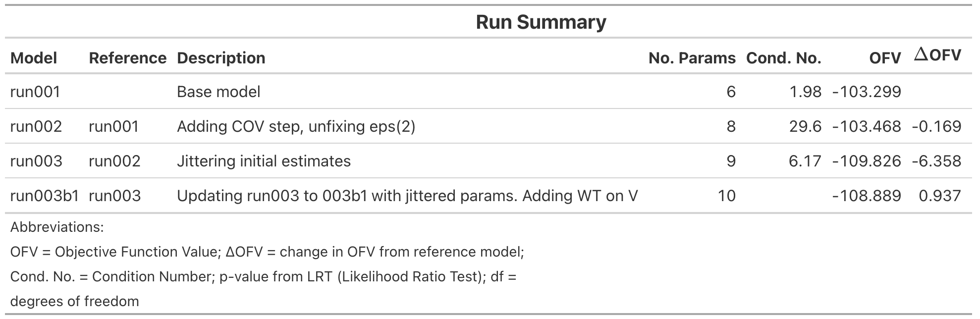This screenshot has width=980, height=319.
Task: Click the Run Summary table title
Action: (541, 22)
